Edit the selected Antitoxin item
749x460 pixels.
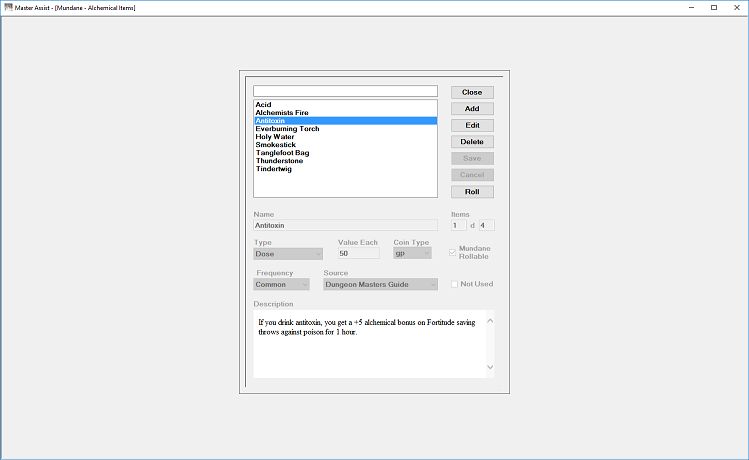coord(472,125)
